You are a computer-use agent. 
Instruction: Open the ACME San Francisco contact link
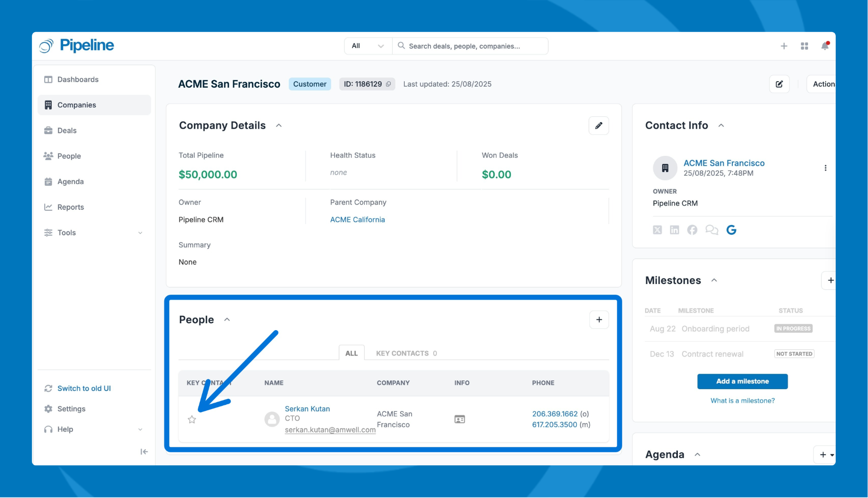724,163
